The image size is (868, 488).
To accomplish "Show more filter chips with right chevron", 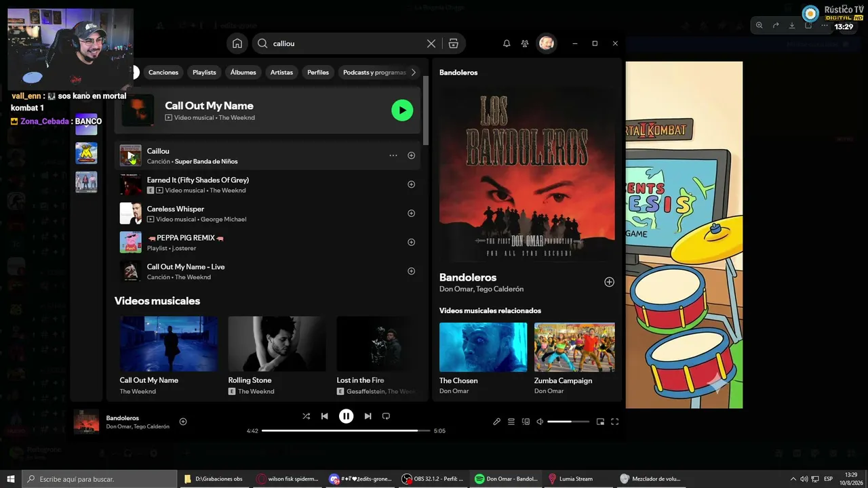I will point(414,73).
